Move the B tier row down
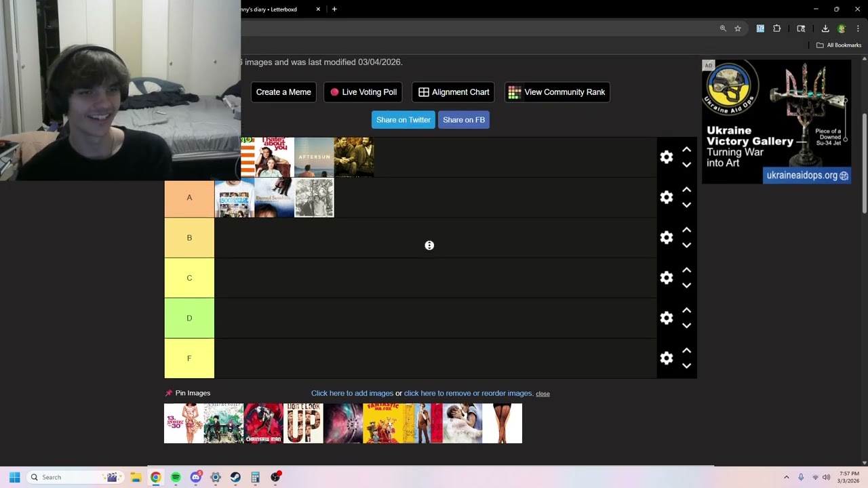Viewport: 868px width, 488px height. pyautogui.click(x=686, y=245)
